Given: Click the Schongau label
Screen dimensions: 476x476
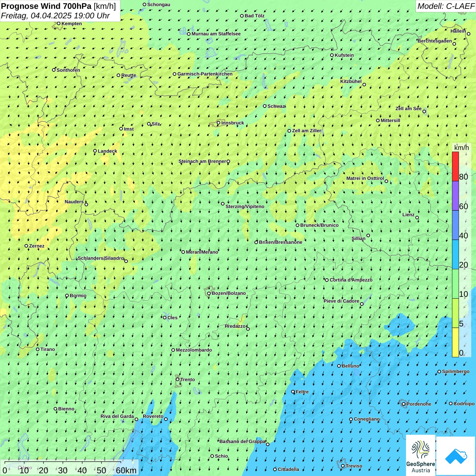Looking at the screenshot, I should coord(159,4).
